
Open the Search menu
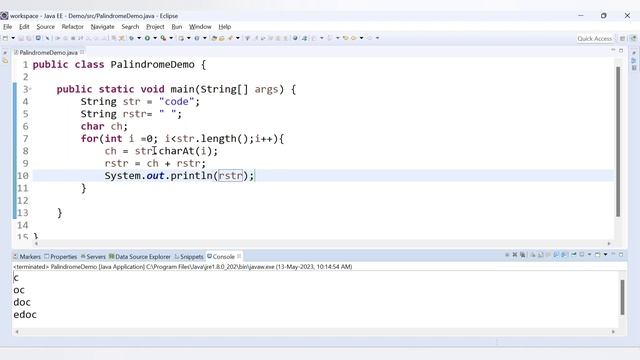pos(130,27)
